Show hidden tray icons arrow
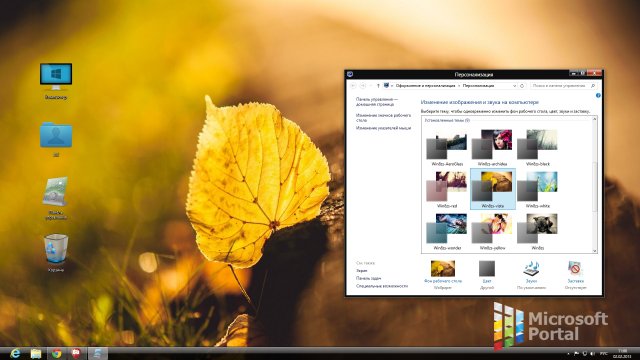The width and height of the screenshot is (640, 360). (x=568, y=353)
